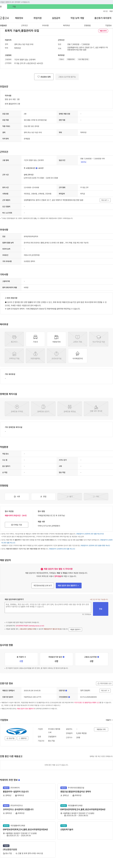Screen dimensions: 113x868
Task: Click the 장애인용 승강기 facility icon
Action: point(43,408)
